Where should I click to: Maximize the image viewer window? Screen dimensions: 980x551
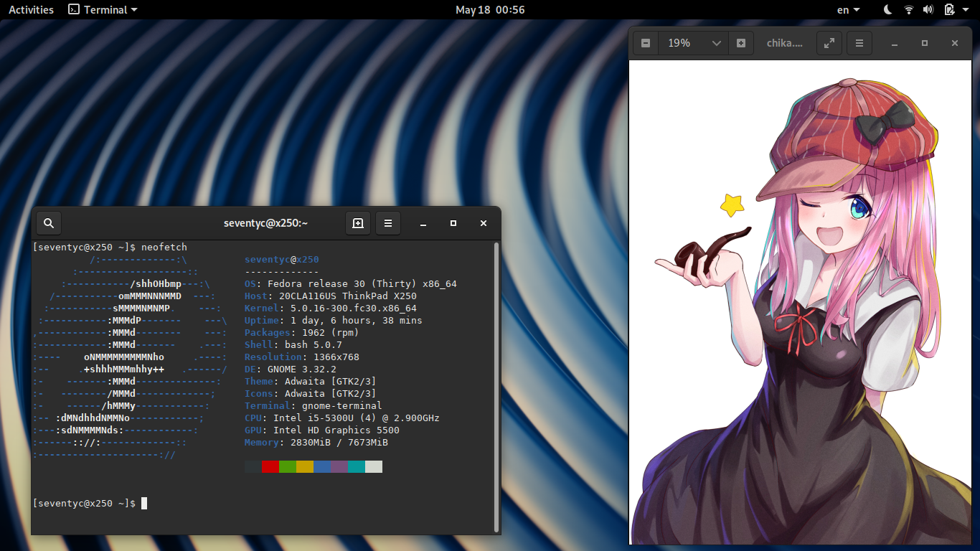925,44
